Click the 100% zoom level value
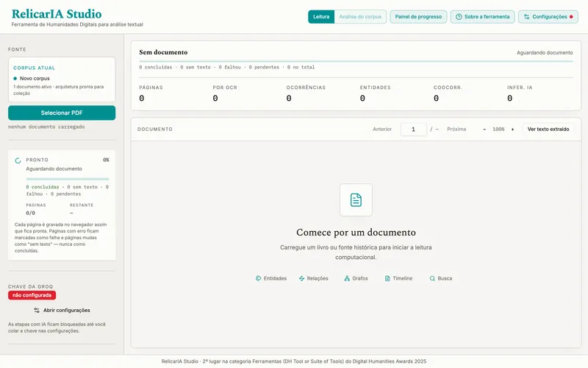This screenshot has width=588, height=368. tap(498, 130)
